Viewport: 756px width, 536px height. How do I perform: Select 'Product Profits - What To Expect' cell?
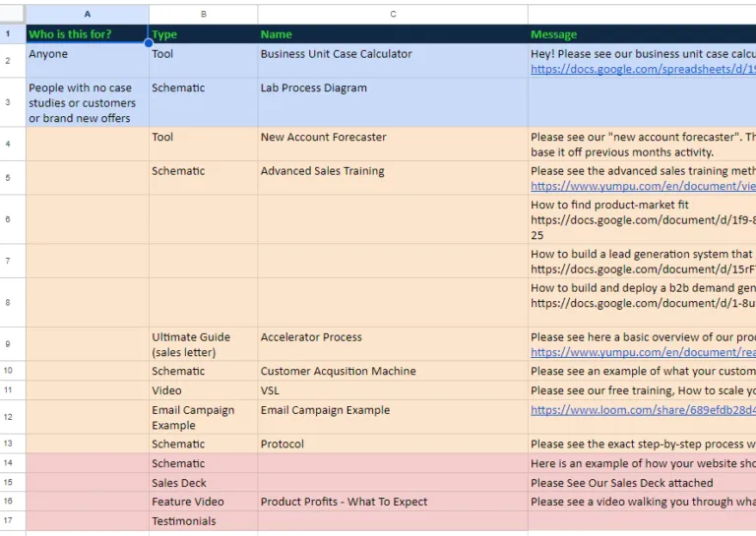[393, 502]
